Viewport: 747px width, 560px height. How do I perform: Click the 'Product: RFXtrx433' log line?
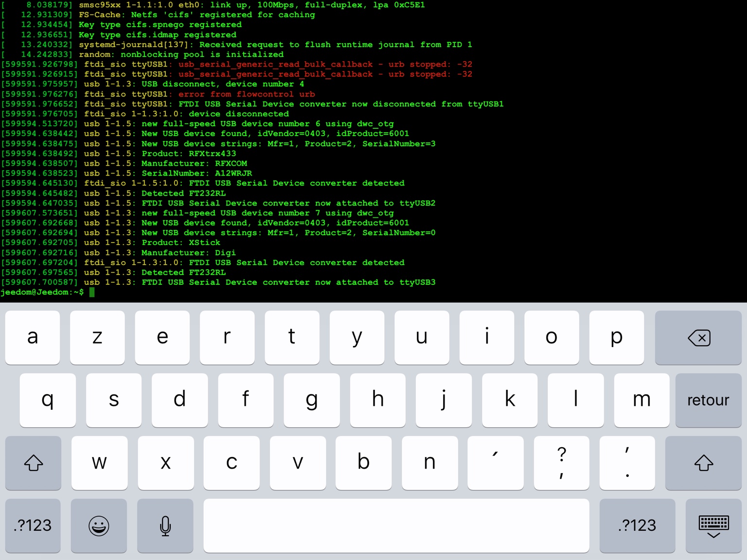119,154
